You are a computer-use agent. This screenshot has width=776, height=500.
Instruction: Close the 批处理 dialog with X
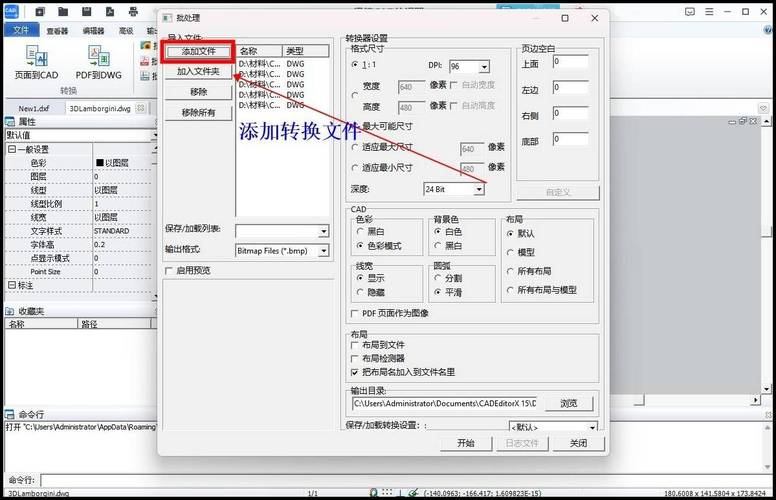(594, 18)
